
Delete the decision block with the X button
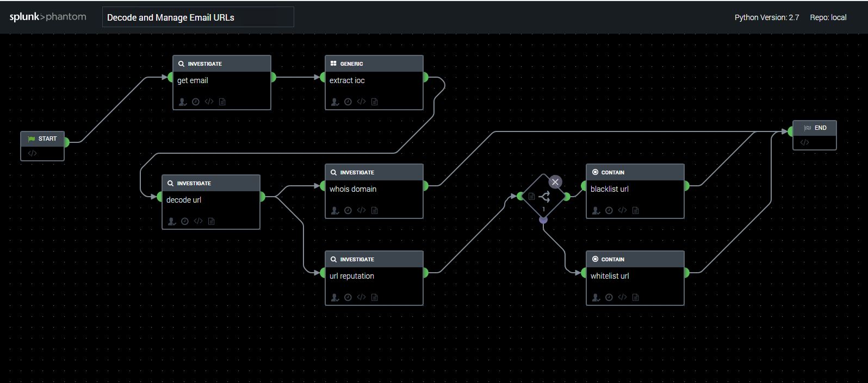555,182
